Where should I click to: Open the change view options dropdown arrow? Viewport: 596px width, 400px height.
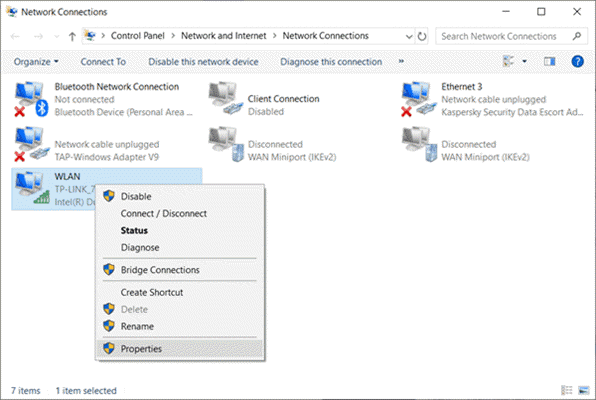tap(524, 61)
